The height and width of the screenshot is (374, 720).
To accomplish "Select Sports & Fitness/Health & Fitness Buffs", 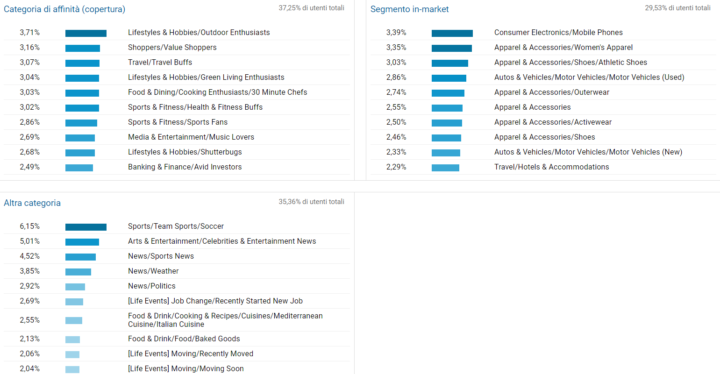I will 195,107.
